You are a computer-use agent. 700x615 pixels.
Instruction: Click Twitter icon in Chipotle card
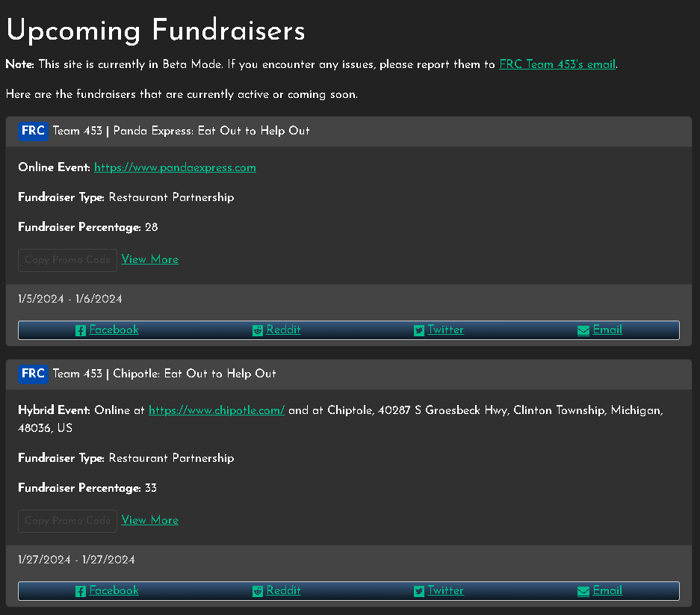[x=419, y=591]
